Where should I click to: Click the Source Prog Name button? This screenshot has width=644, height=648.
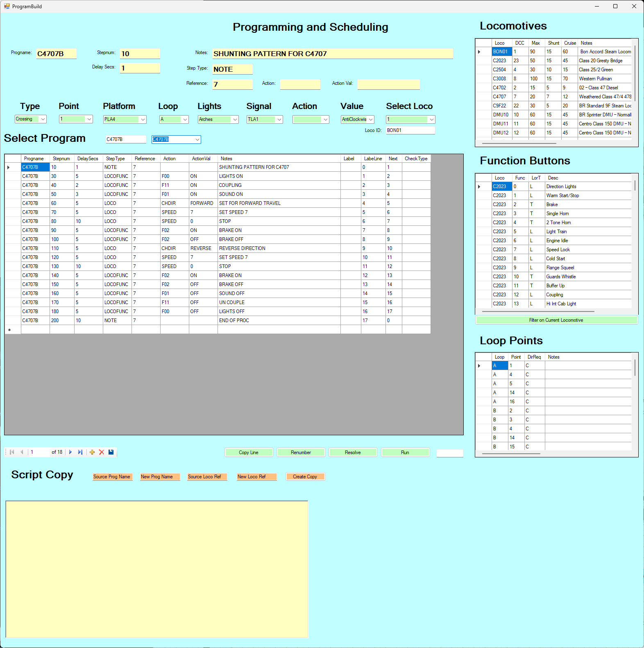coord(112,477)
